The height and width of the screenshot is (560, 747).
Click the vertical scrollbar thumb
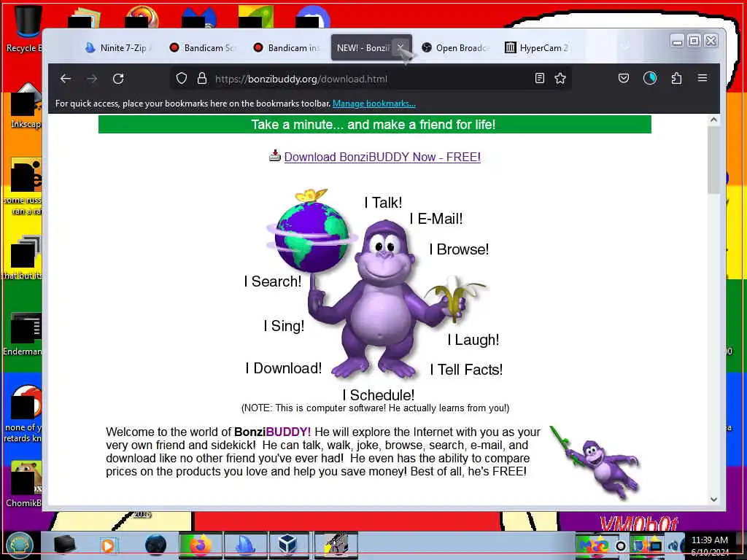(x=713, y=160)
